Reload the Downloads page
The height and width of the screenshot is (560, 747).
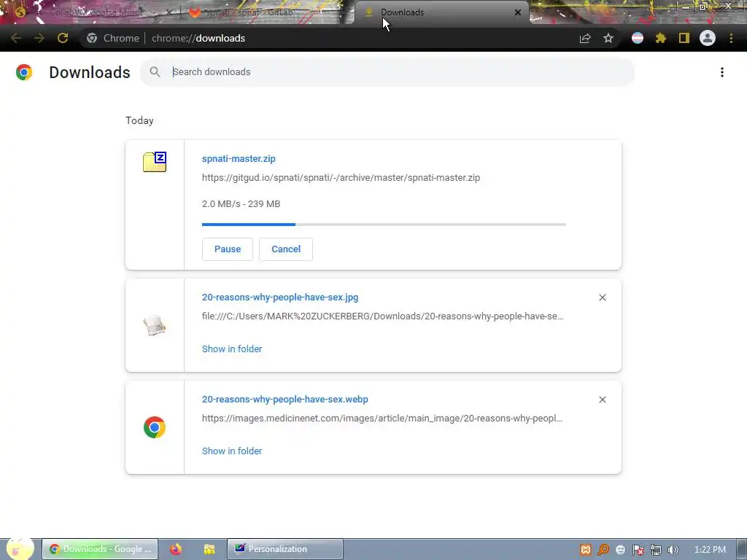[x=63, y=38]
